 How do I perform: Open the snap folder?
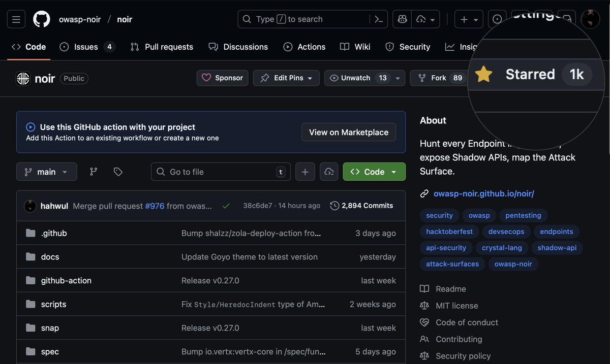[50, 328]
